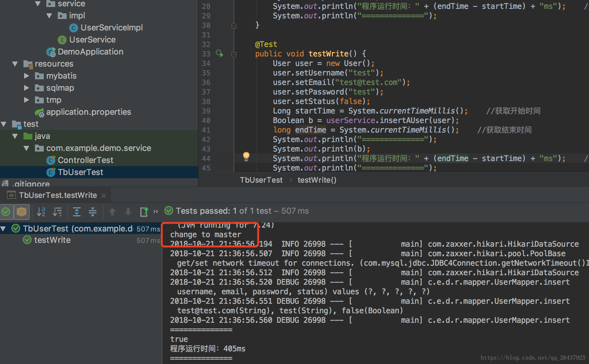This screenshot has width=589, height=364.
Task: Show more toolbar actions chevron
Action: coord(156,211)
